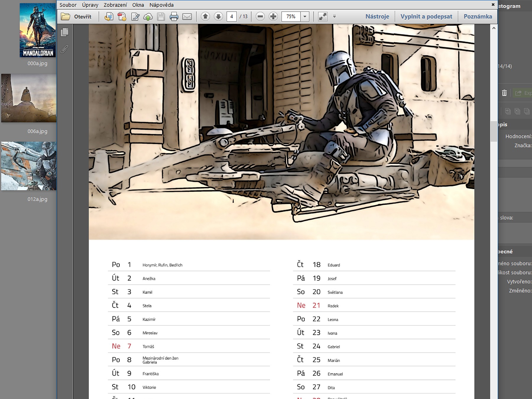Go to next page with down arrow
The width and height of the screenshot is (532, 399).
coord(218,17)
